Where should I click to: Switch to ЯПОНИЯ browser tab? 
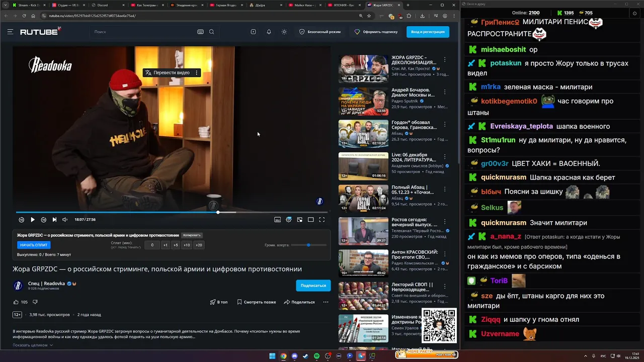(x=344, y=5)
